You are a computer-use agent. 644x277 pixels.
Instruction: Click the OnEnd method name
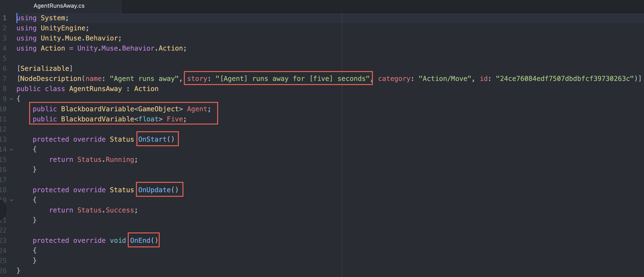click(x=140, y=240)
